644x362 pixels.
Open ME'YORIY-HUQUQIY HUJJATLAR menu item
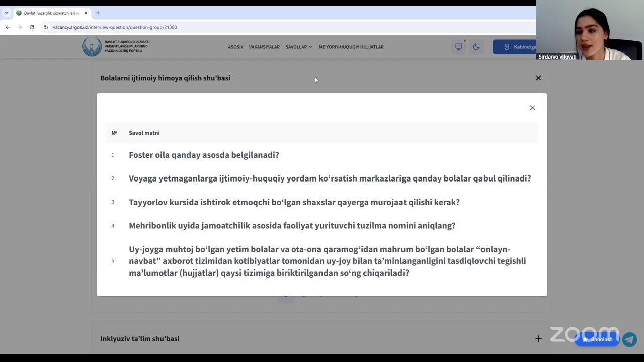pyautogui.click(x=351, y=47)
